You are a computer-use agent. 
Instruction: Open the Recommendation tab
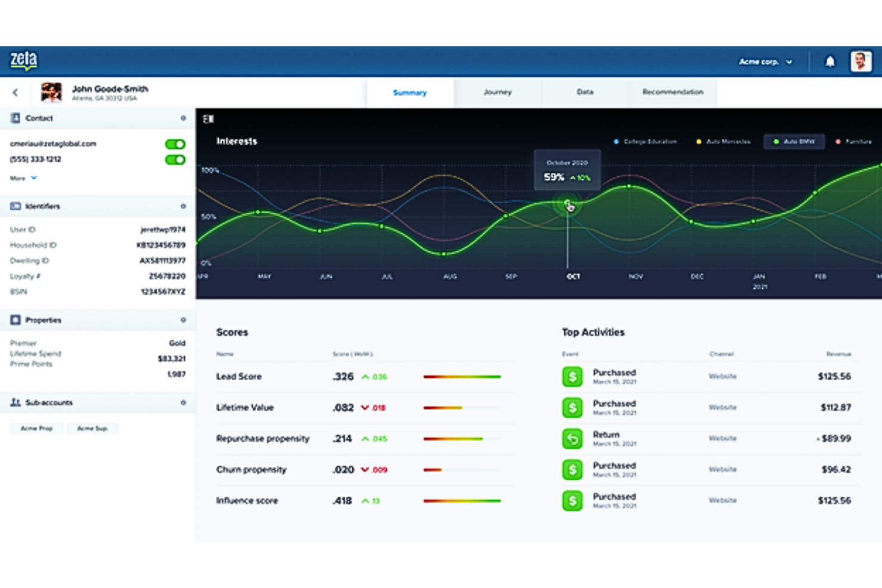673,92
